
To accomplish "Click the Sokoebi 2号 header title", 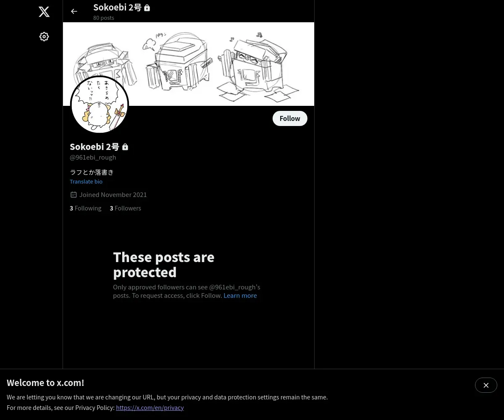I will pyautogui.click(x=118, y=8).
